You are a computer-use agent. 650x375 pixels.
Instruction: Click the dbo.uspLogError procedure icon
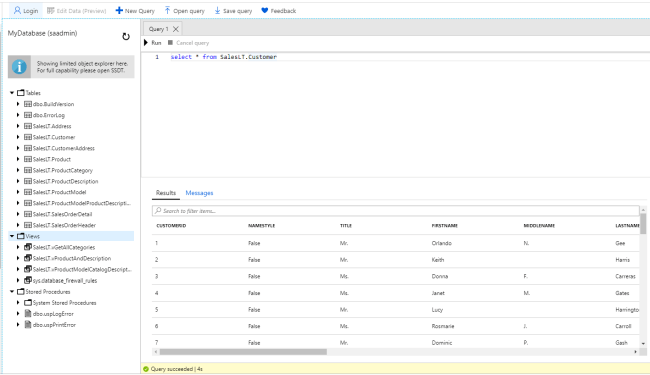click(x=28, y=314)
